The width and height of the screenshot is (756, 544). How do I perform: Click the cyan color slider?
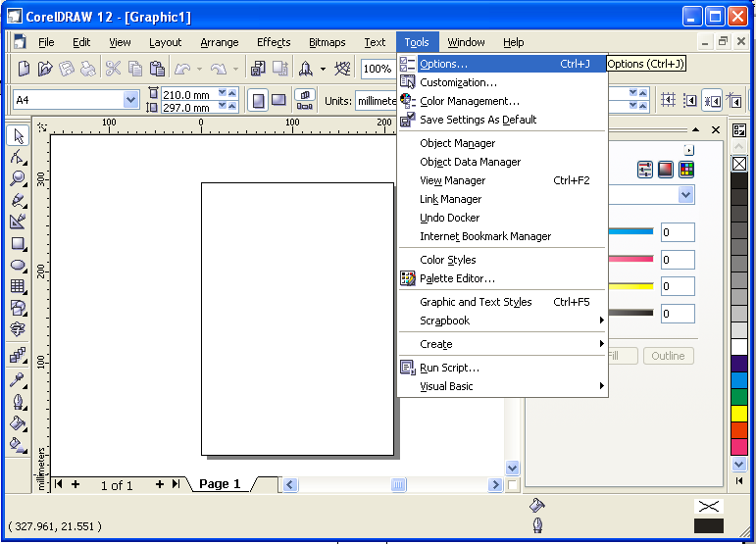pyautogui.click(x=631, y=231)
